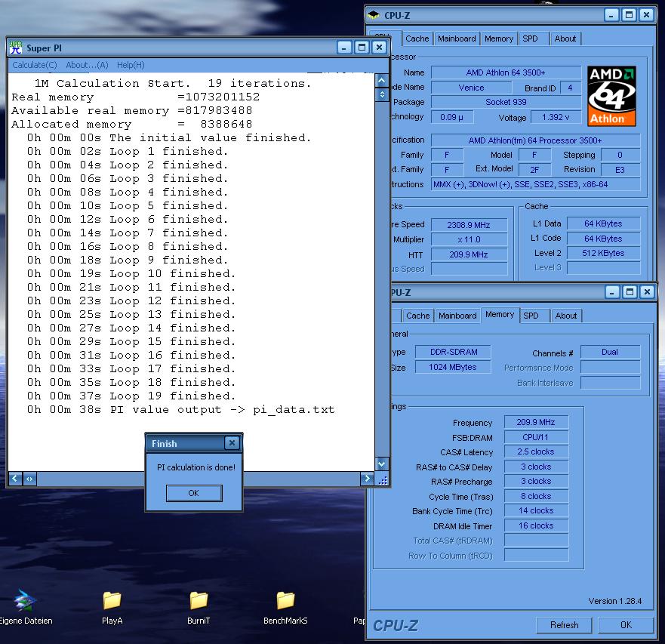665x644 pixels.
Task: Switch to Cache tab in top CPU-Z window
Action: [x=417, y=39]
